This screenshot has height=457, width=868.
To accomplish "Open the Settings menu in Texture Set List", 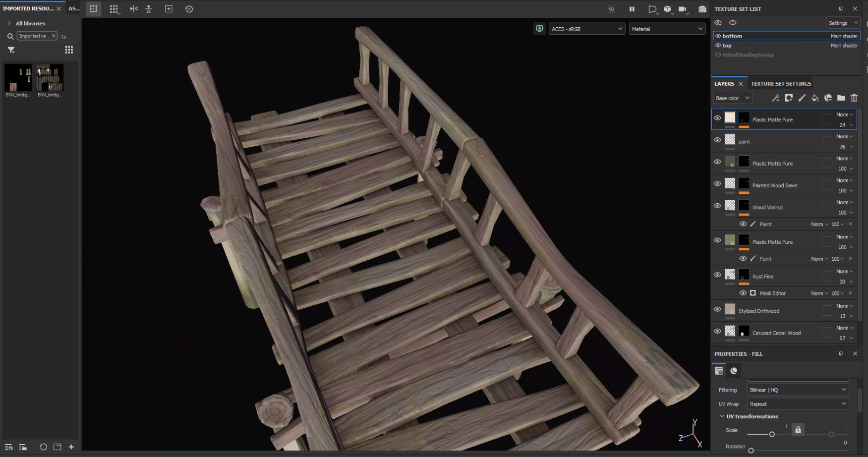I will (x=843, y=22).
